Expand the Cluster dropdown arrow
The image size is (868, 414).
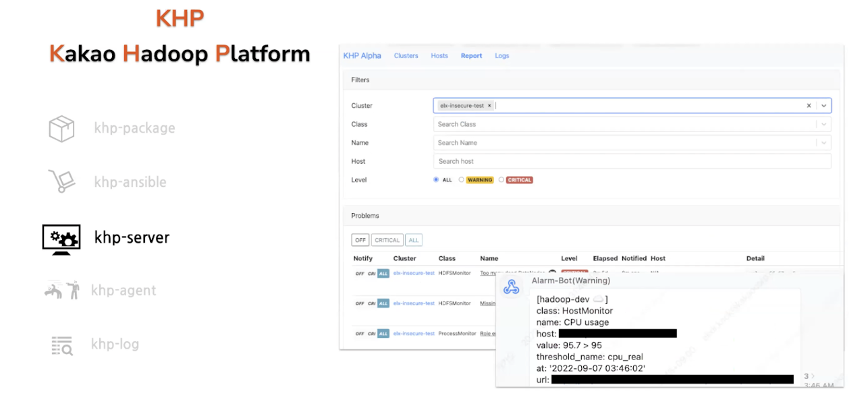point(823,106)
